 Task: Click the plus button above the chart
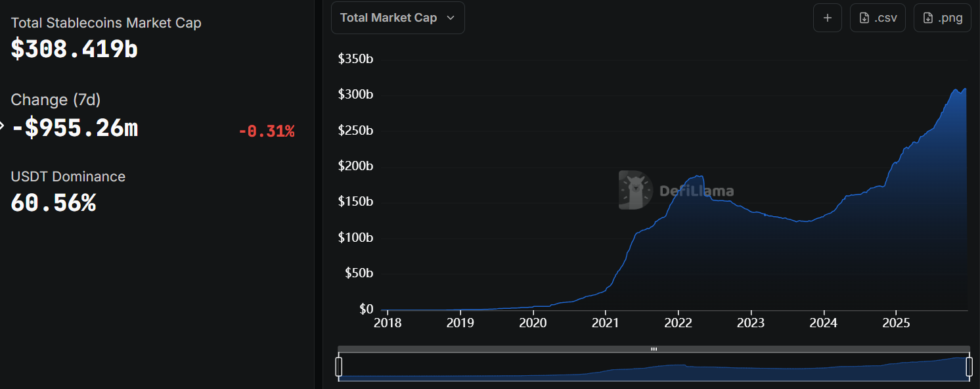click(x=828, y=18)
